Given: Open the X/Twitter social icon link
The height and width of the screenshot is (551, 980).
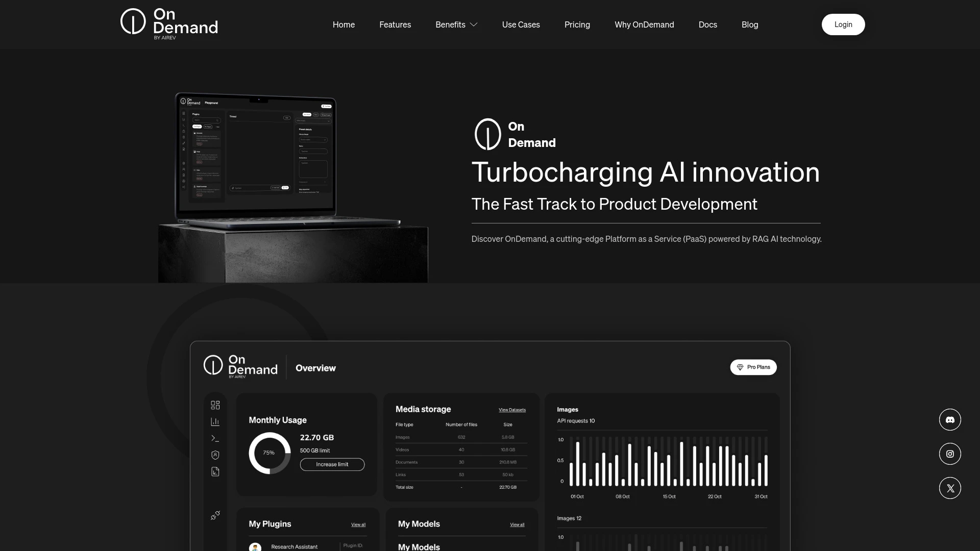Looking at the screenshot, I should tap(950, 488).
